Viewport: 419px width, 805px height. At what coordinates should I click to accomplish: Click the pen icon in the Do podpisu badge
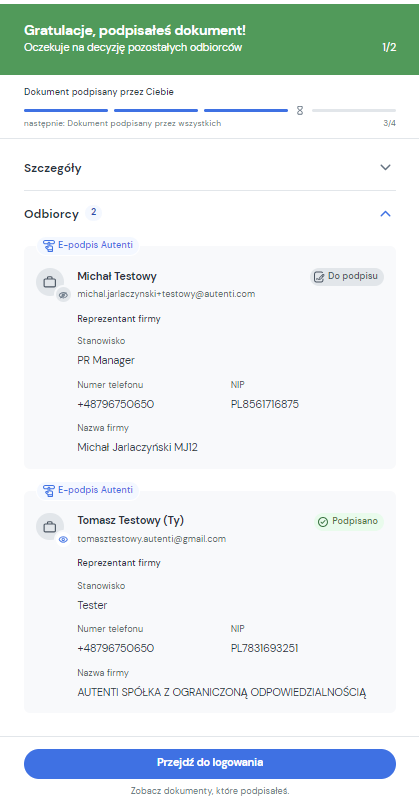[x=319, y=277]
